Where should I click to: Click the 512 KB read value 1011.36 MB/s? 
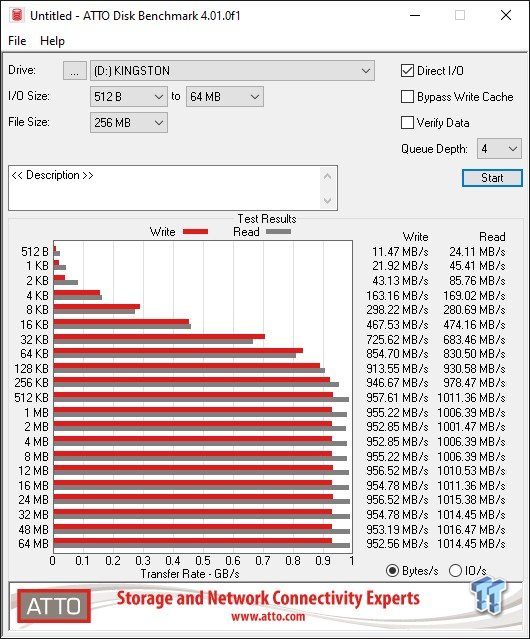pyautogui.click(x=471, y=397)
